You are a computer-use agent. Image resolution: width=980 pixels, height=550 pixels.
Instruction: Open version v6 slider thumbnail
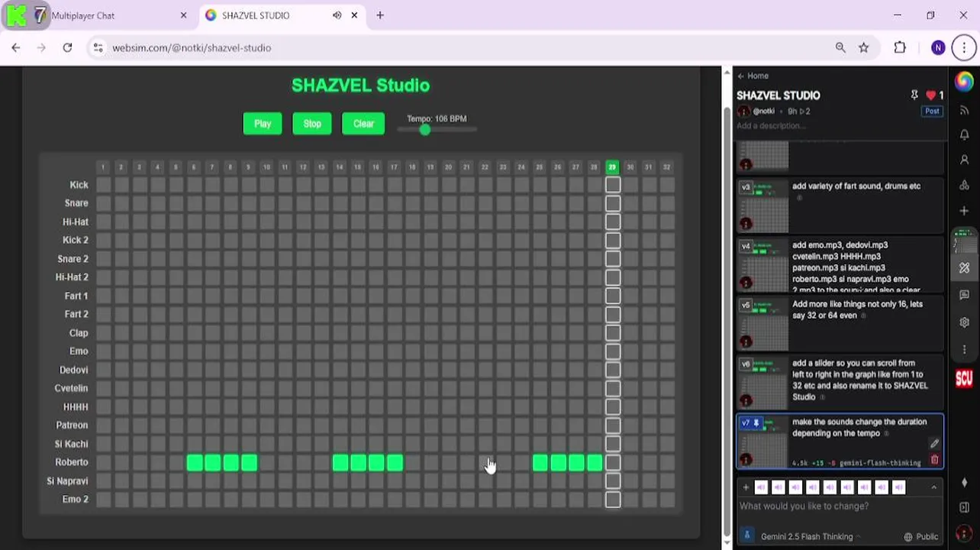tap(764, 383)
